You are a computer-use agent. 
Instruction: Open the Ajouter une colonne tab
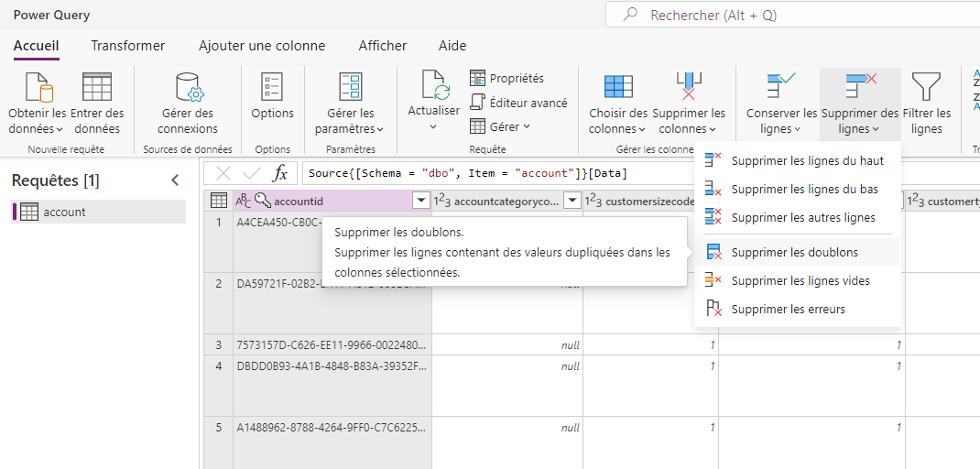262,46
